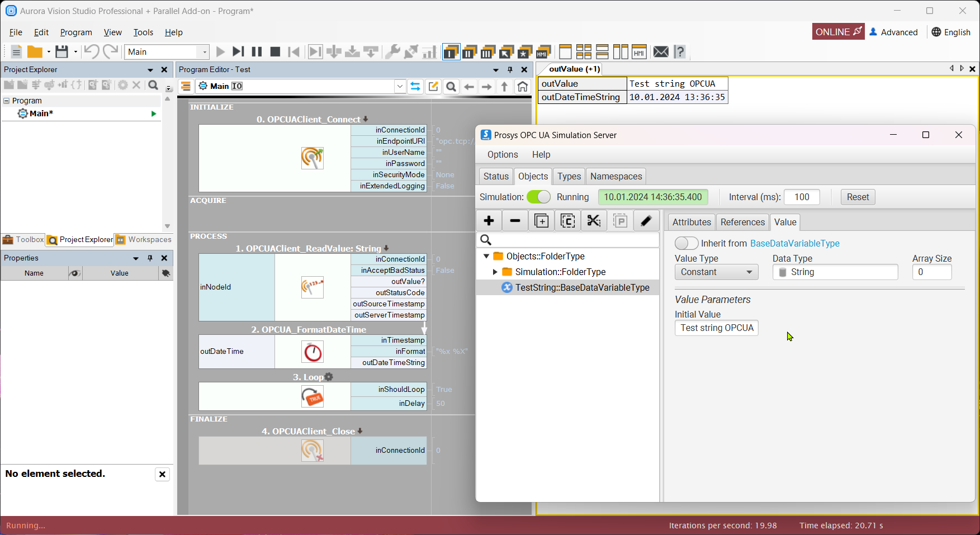
Task: Enable Inherit from BaseDataVariableType switch
Action: 686,243
